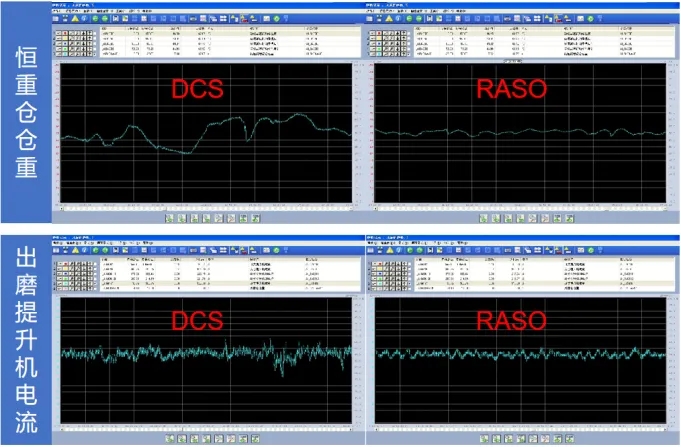Toggle the first pen row checkbox in top-left DCS window
Screen dimensions: 681x447
56,32
